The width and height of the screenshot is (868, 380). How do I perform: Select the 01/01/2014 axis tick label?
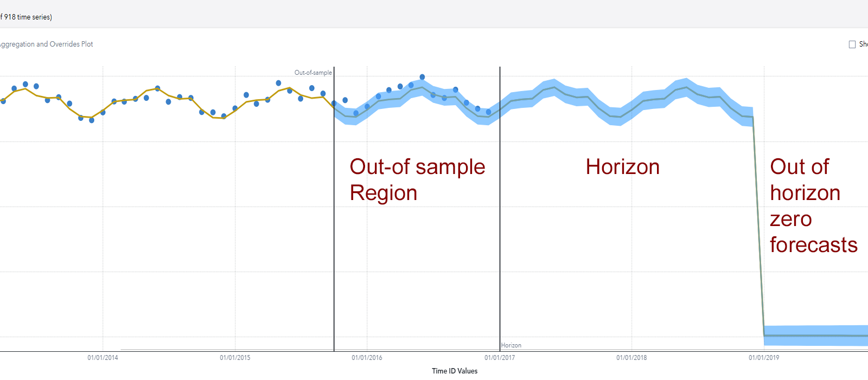click(x=104, y=358)
